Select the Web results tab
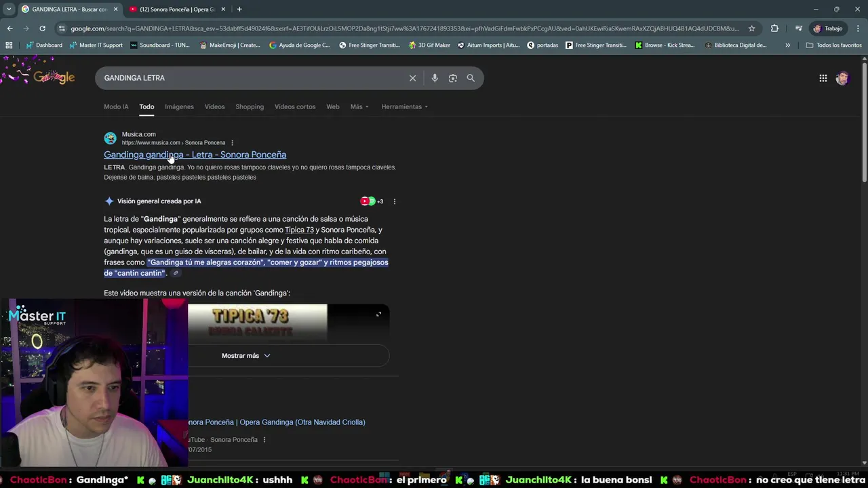Image resolution: width=868 pixels, height=488 pixels. 332,106
